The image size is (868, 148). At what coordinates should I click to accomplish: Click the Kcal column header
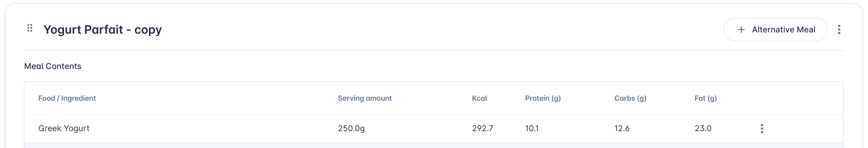pos(479,98)
